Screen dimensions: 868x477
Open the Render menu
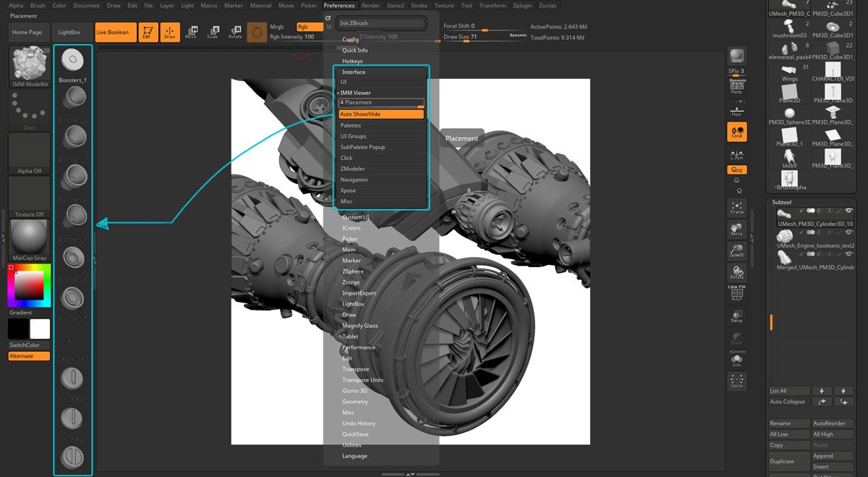371,5
